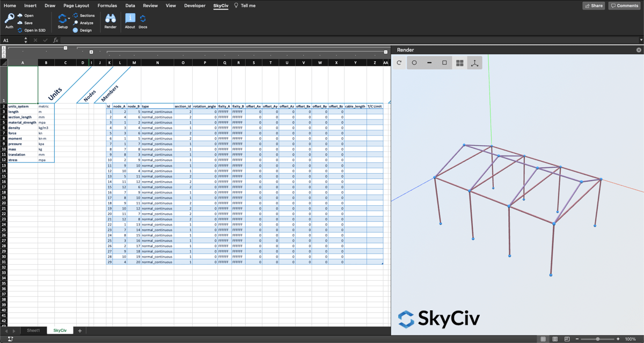Viewport: 644px width, 343px height.
Task: Refresh the Render panel view
Action: click(399, 63)
